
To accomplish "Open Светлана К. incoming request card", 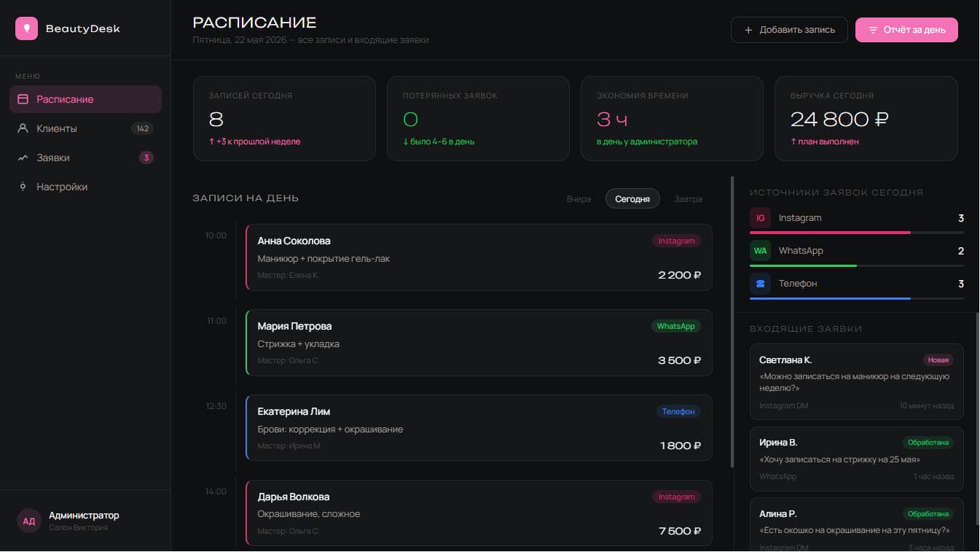I will pyautogui.click(x=857, y=382).
